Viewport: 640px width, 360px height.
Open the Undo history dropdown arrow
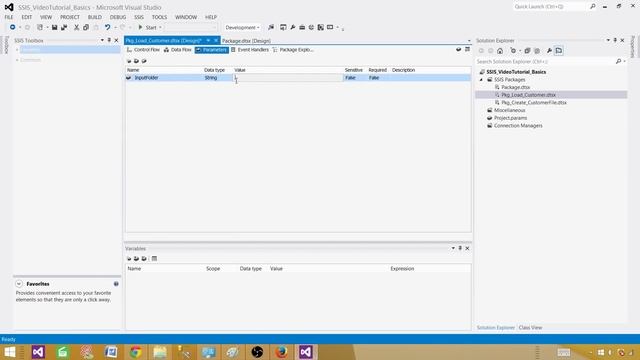click(x=116, y=27)
